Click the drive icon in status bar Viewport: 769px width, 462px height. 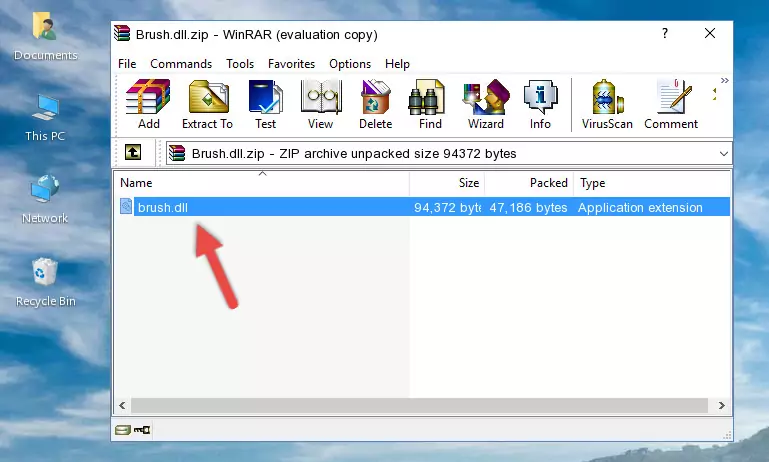[x=123, y=430]
